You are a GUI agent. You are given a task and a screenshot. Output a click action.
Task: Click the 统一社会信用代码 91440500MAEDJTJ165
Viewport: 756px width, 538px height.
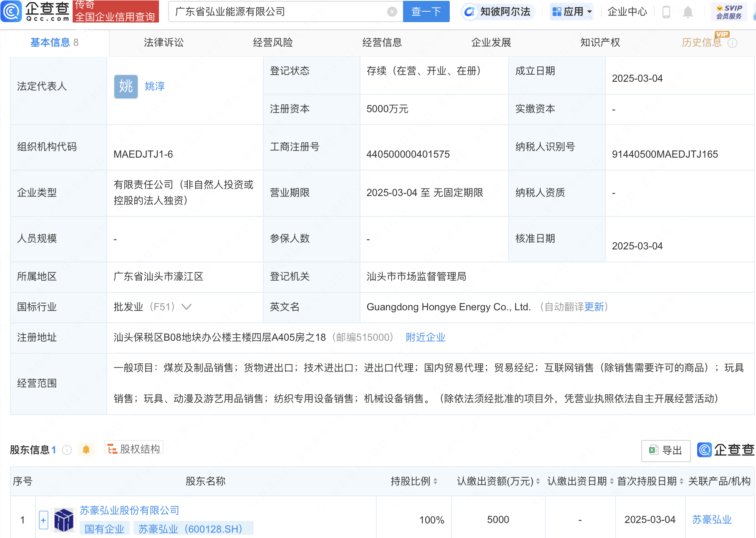click(665, 154)
